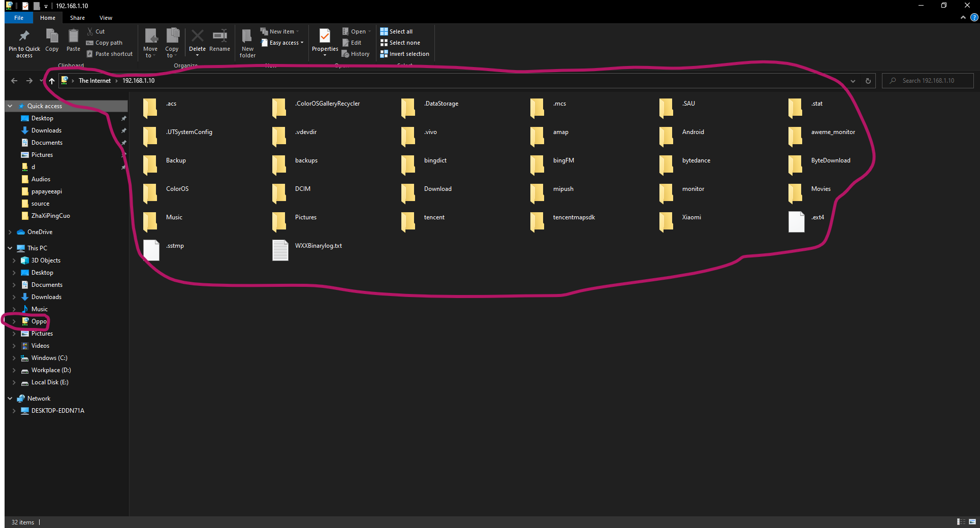Select WXXBinarylog.txt file

[x=307, y=250]
